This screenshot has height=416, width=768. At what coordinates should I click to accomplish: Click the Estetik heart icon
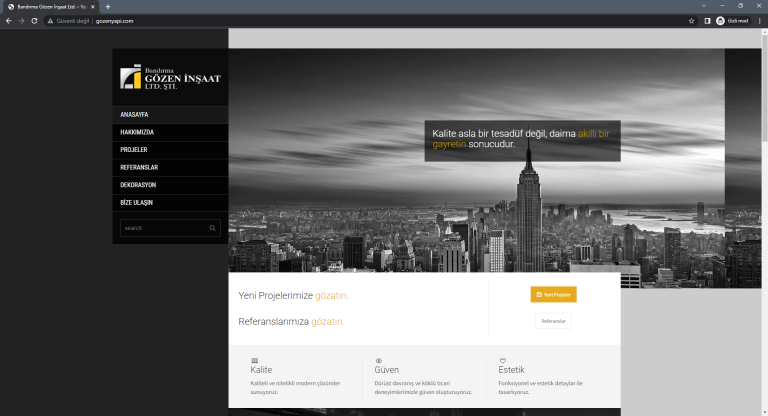pyautogui.click(x=503, y=361)
